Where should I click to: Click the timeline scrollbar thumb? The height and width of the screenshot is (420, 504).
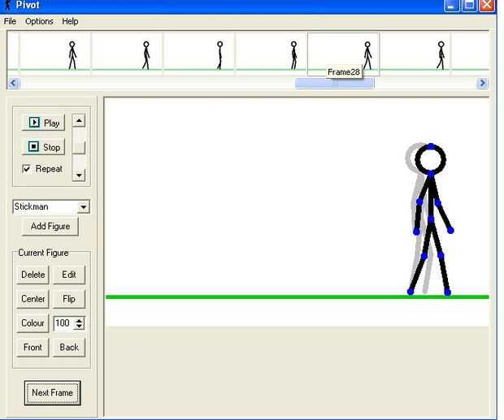(x=334, y=83)
